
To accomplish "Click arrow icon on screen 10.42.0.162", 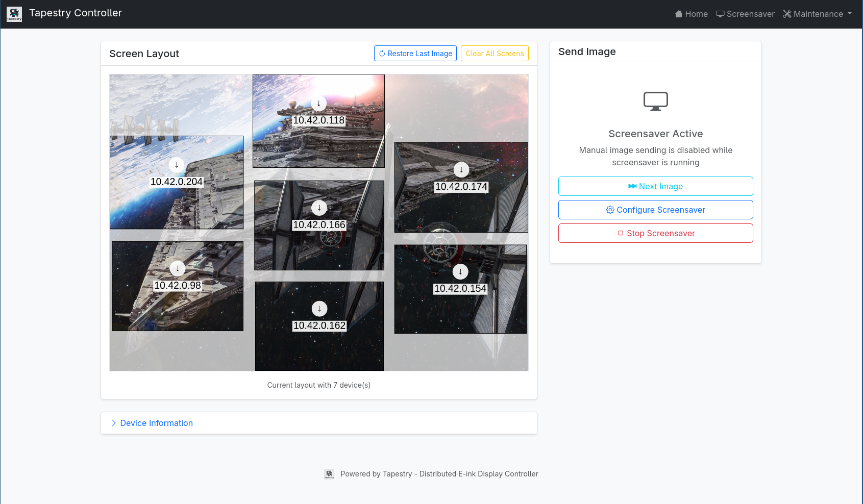I will point(319,309).
